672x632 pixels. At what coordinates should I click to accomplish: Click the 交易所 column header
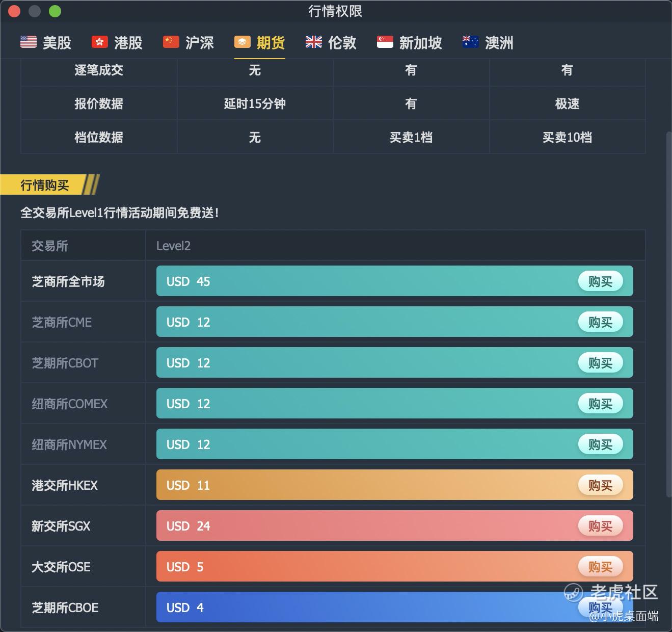[50, 246]
